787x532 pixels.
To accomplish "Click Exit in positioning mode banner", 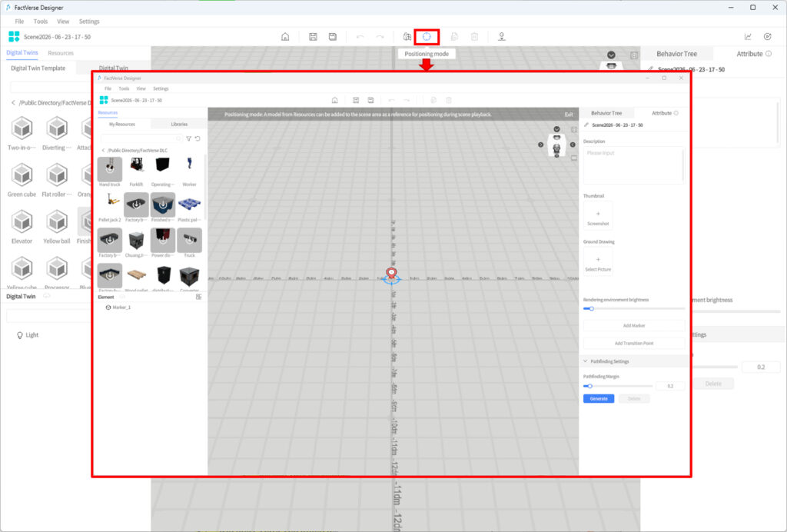I will click(569, 115).
